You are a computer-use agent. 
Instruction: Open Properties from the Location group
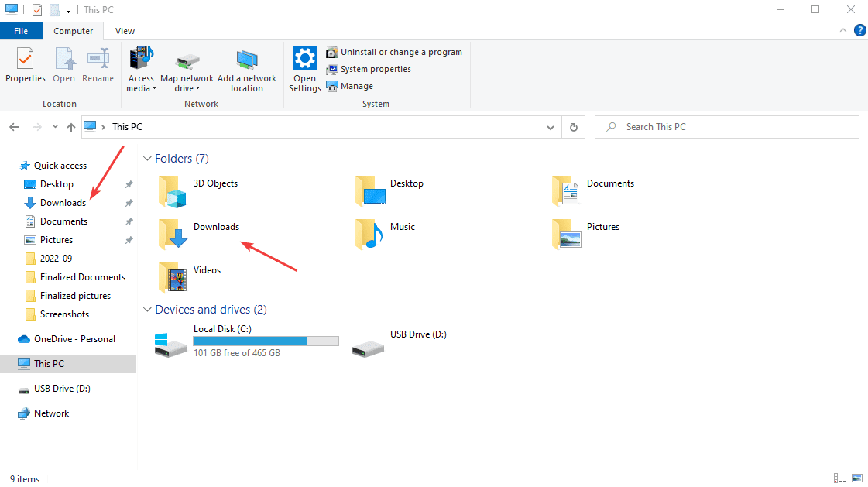[x=25, y=67]
